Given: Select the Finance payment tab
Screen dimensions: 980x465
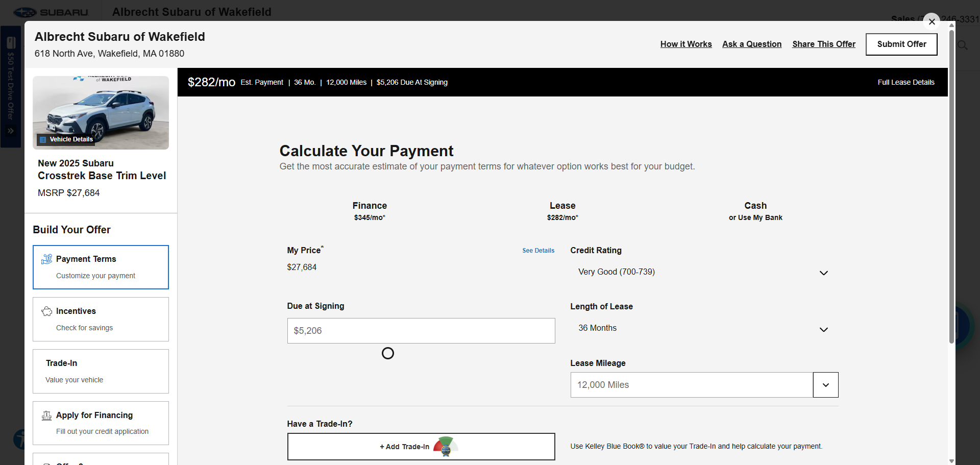Looking at the screenshot, I should [x=370, y=211].
